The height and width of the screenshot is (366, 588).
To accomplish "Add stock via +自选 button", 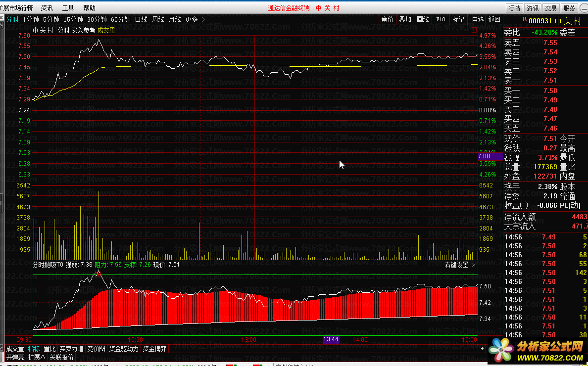I will 476,19.
